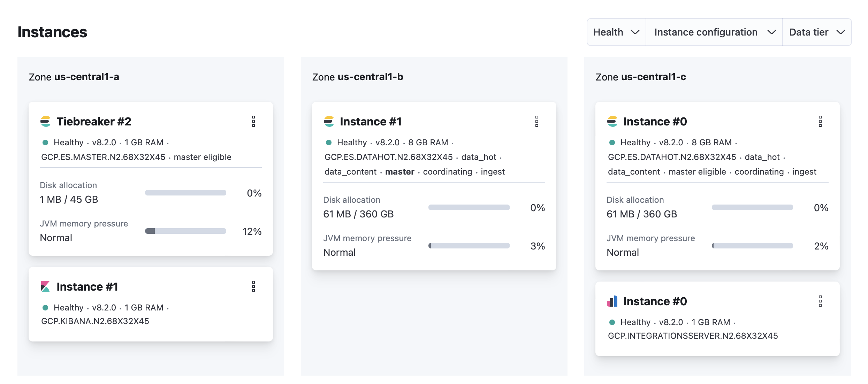The image size is (868, 384).
Task: Click Zone us-central1-a heading
Action: click(74, 77)
